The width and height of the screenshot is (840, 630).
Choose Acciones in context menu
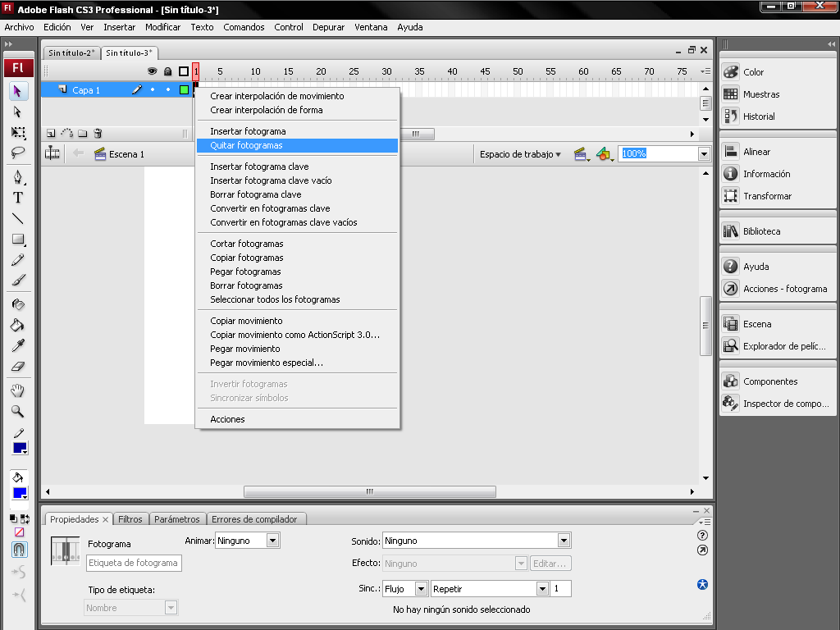coord(297,419)
